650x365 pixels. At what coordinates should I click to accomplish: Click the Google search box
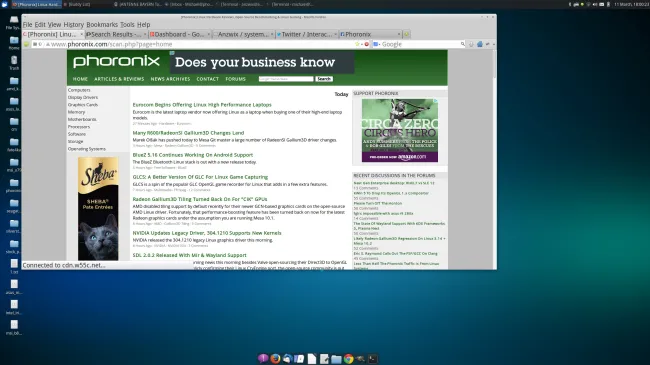419,44
